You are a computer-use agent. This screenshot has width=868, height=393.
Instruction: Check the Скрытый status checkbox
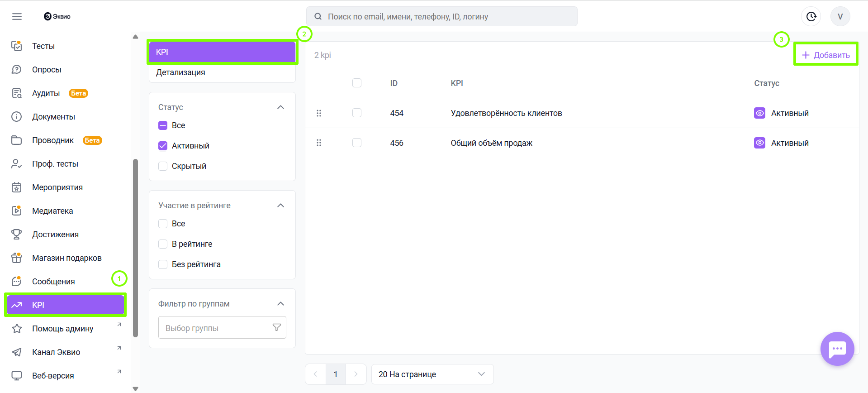point(163,166)
